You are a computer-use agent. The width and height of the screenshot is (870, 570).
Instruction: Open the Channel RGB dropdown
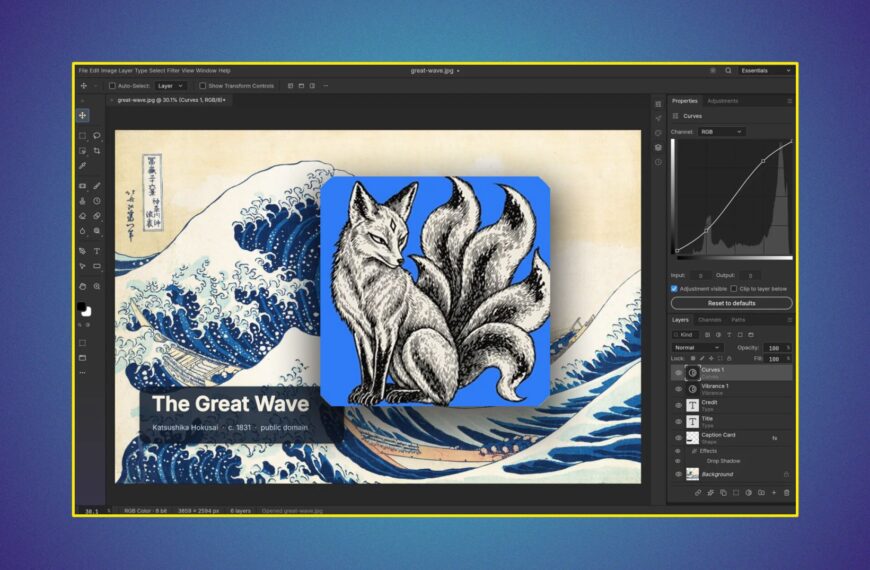click(721, 132)
